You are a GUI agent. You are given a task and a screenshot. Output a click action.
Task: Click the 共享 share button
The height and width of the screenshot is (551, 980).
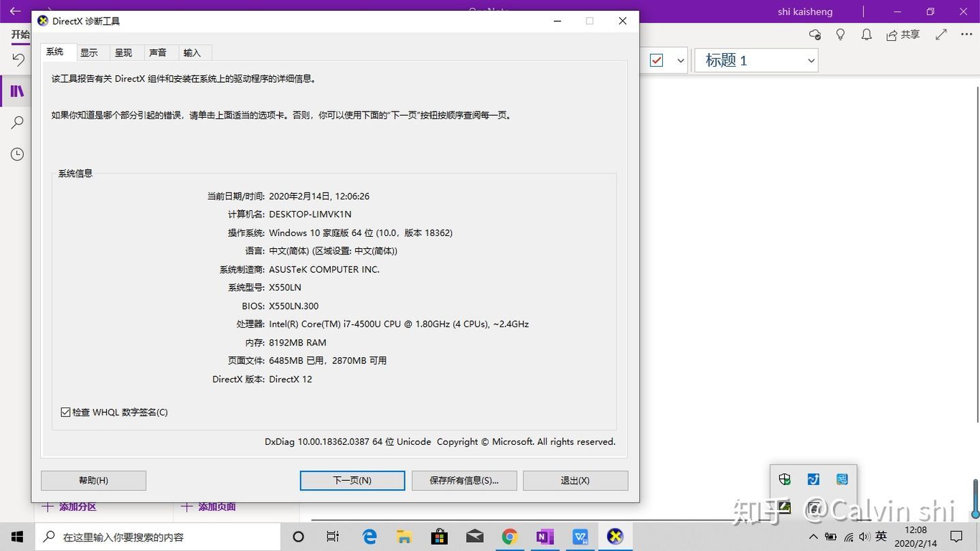coord(903,34)
